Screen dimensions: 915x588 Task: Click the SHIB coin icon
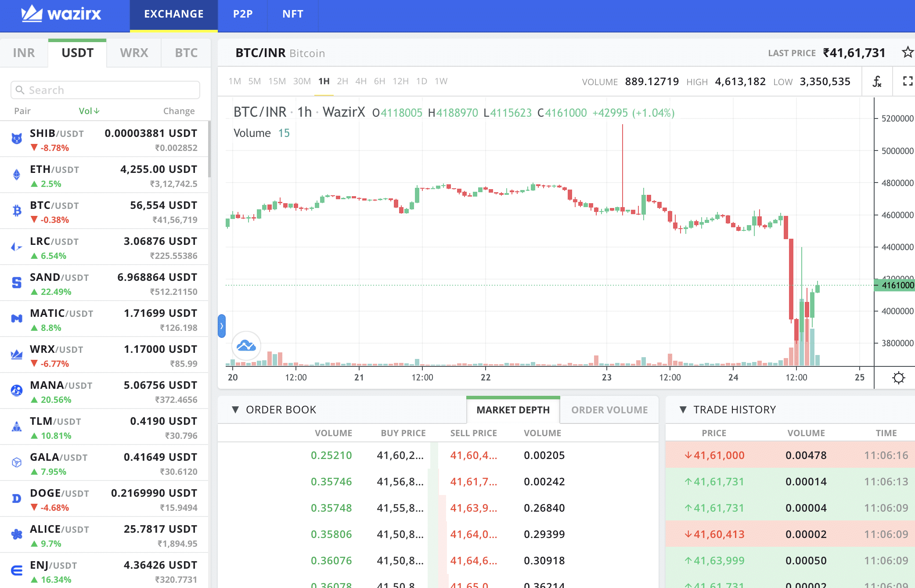(17, 139)
